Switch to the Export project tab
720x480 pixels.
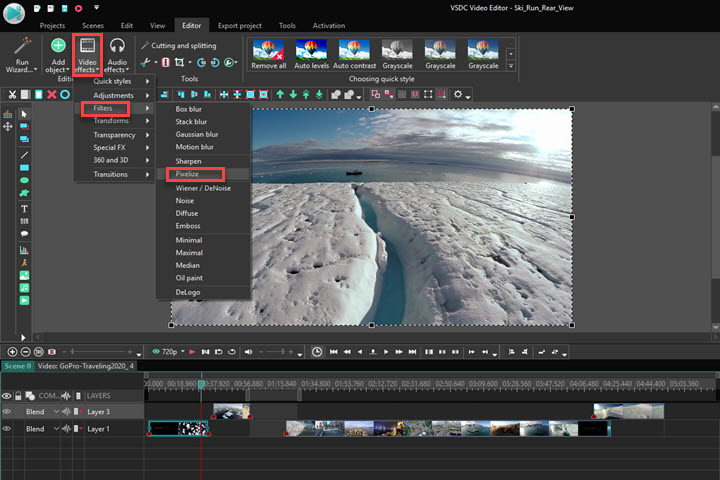click(x=238, y=25)
